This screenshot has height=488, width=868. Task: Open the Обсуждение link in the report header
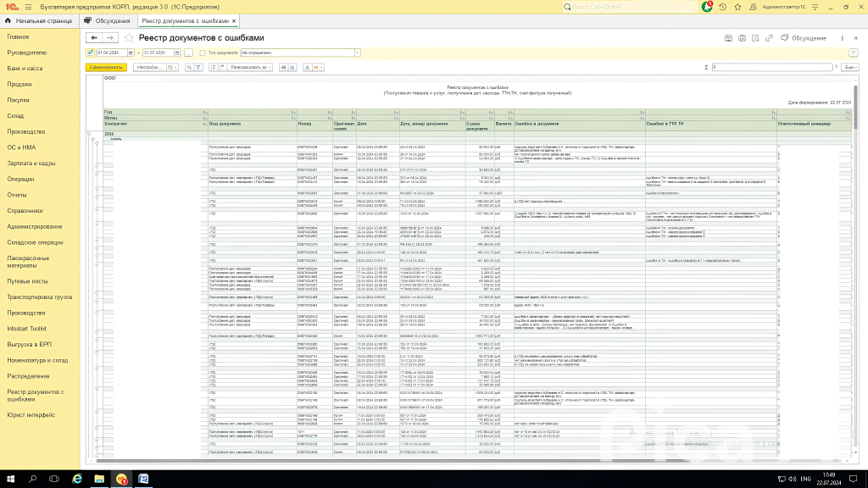809,38
